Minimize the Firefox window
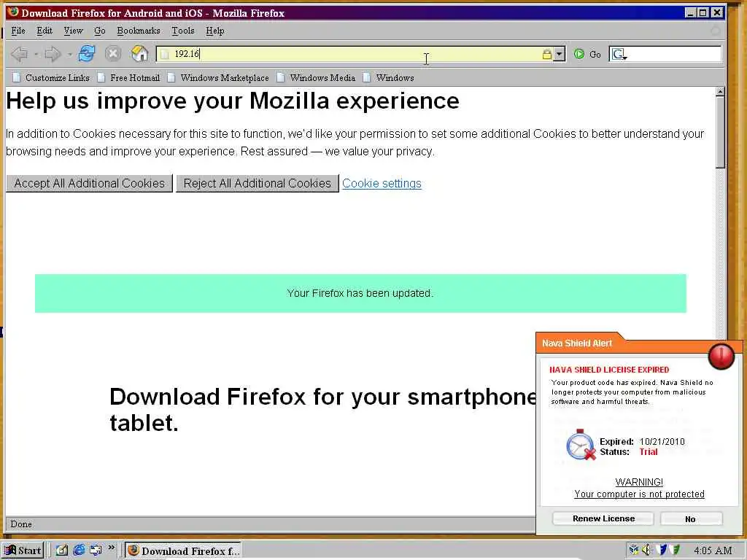 690,12
